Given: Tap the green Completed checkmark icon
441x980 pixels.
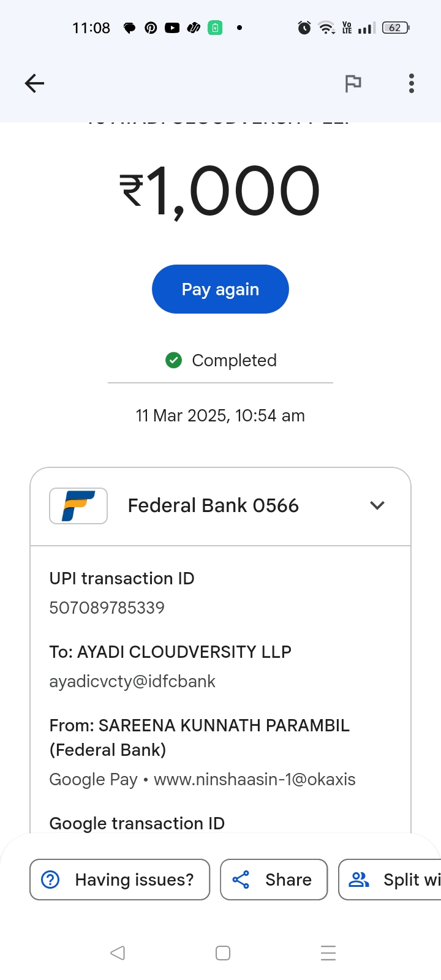Looking at the screenshot, I should (x=174, y=360).
